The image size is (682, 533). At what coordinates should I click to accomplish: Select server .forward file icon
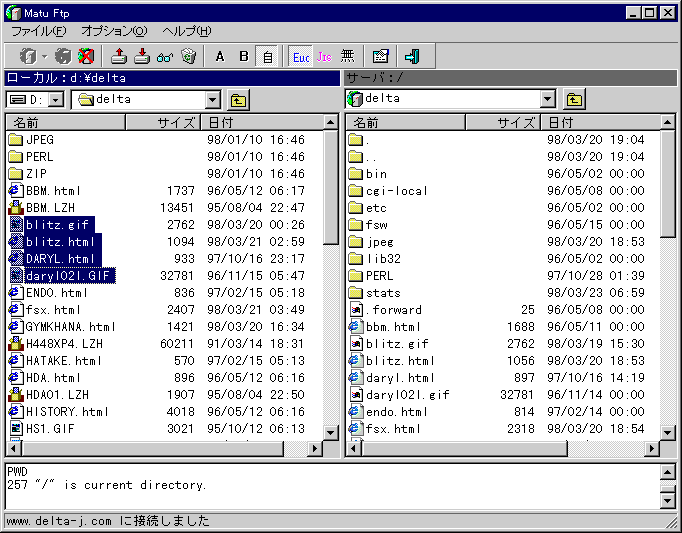[x=356, y=310]
